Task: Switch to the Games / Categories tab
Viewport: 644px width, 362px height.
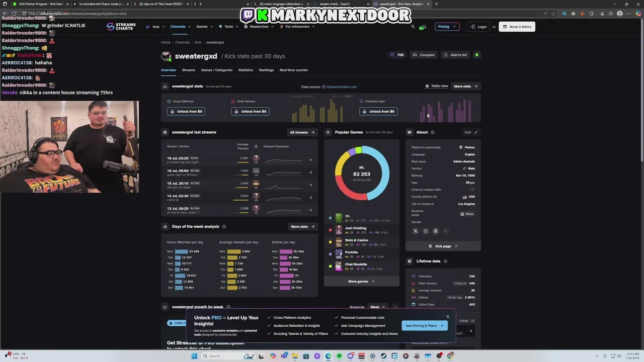Action: 217,70
